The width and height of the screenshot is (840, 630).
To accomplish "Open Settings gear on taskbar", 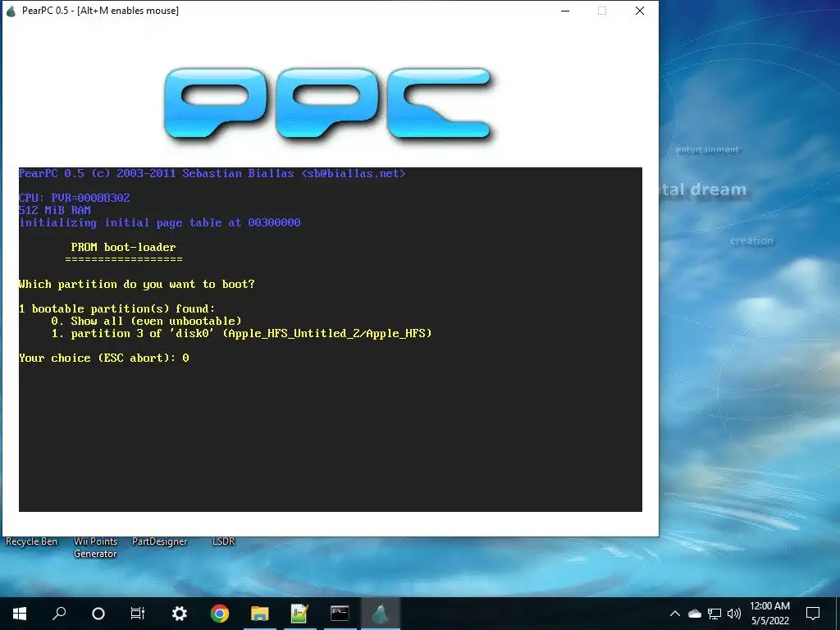I will click(x=180, y=614).
